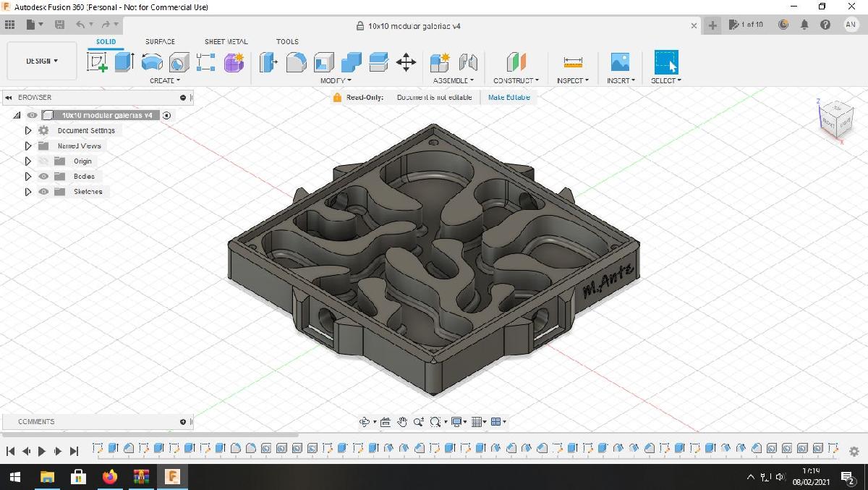Image resolution: width=868 pixels, height=490 pixels.
Task: Collapse the root component tree
Action: tap(17, 115)
